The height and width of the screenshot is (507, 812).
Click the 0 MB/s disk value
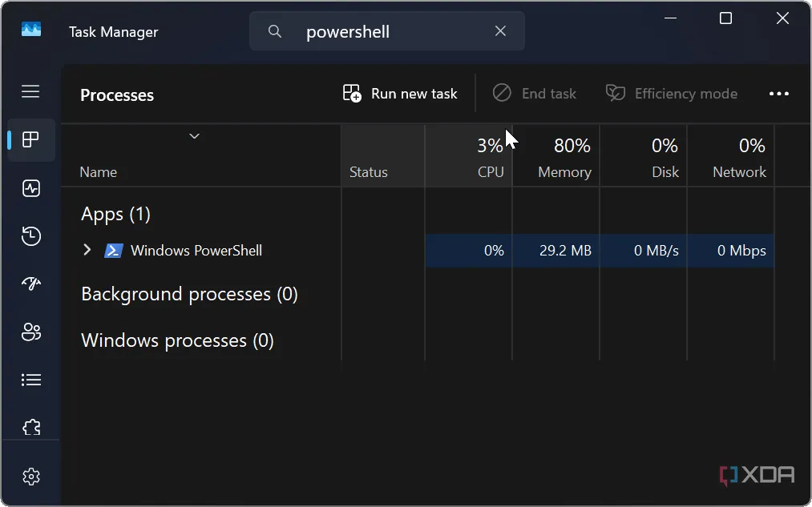[x=656, y=251]
